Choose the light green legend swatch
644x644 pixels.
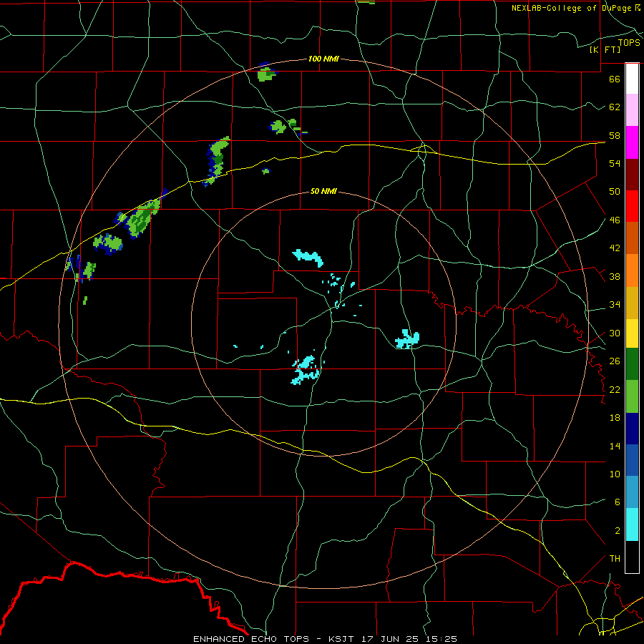coord(632,396)
